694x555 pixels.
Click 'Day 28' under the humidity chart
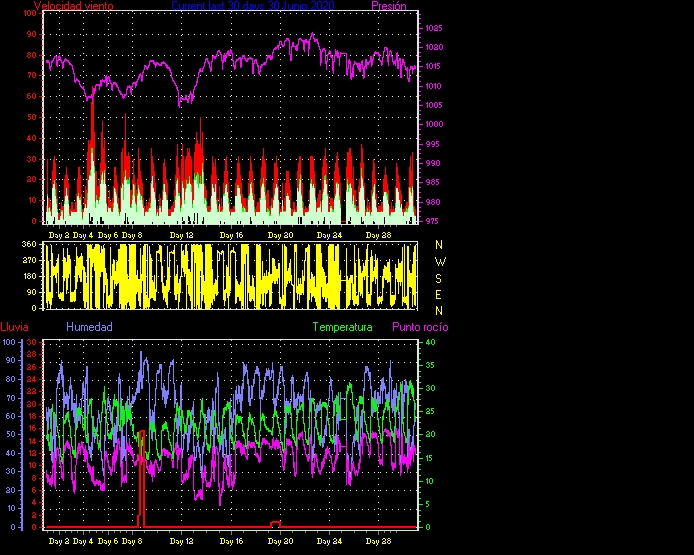[379, 541]
